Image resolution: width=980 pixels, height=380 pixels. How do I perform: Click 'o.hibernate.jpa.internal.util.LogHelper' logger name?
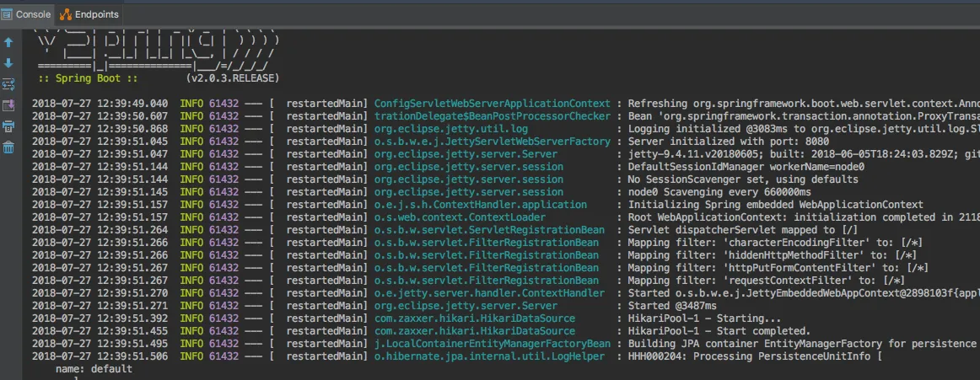click(x=489, y=356)
